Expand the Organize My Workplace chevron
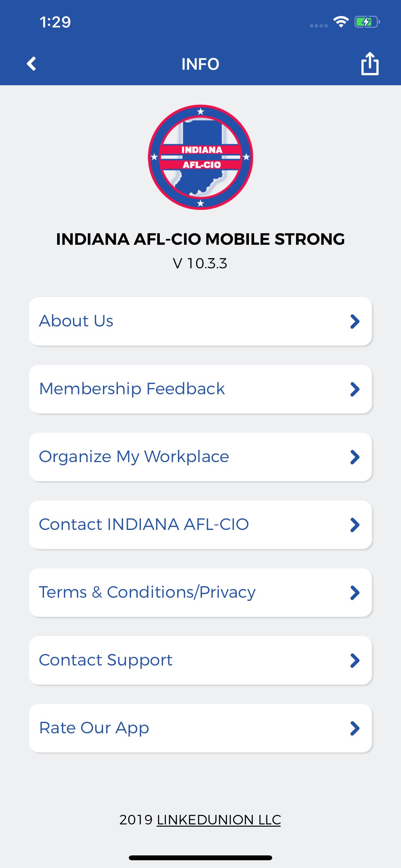 pos(355,457)
